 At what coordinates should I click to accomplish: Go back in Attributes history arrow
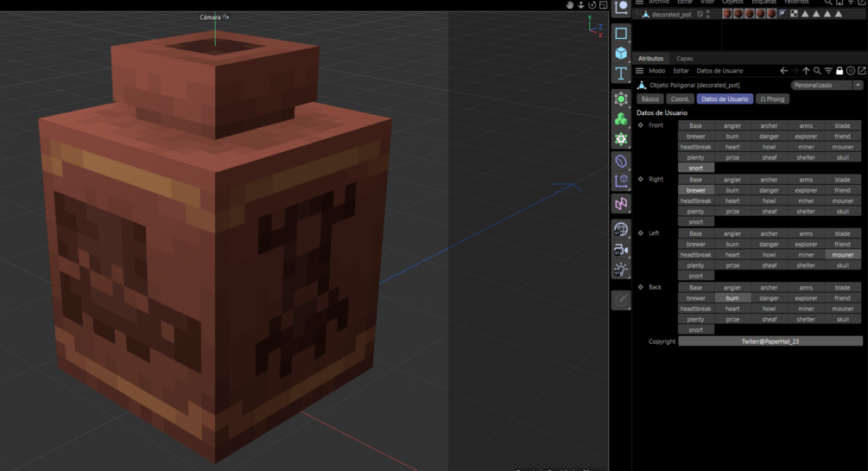point(784,70)
